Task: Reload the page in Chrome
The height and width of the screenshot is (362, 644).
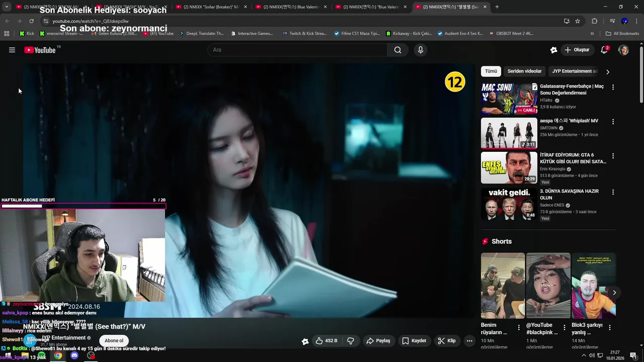Action: tap(31, 21)
